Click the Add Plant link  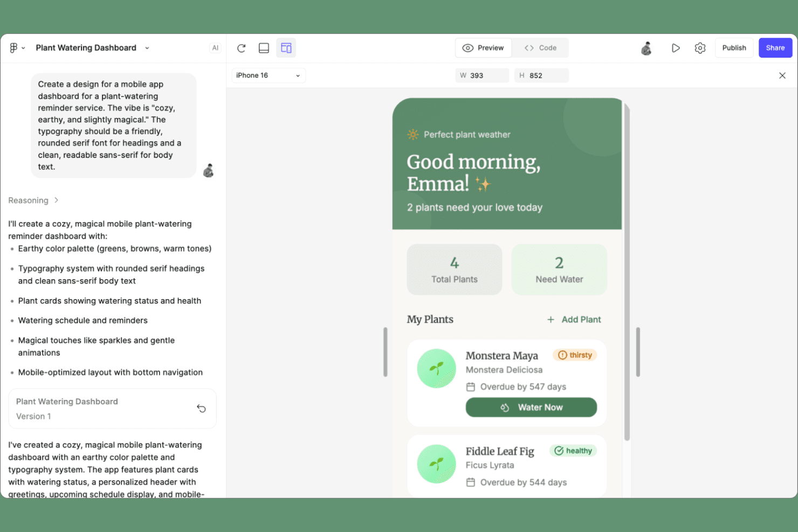(x=574, y=320)
